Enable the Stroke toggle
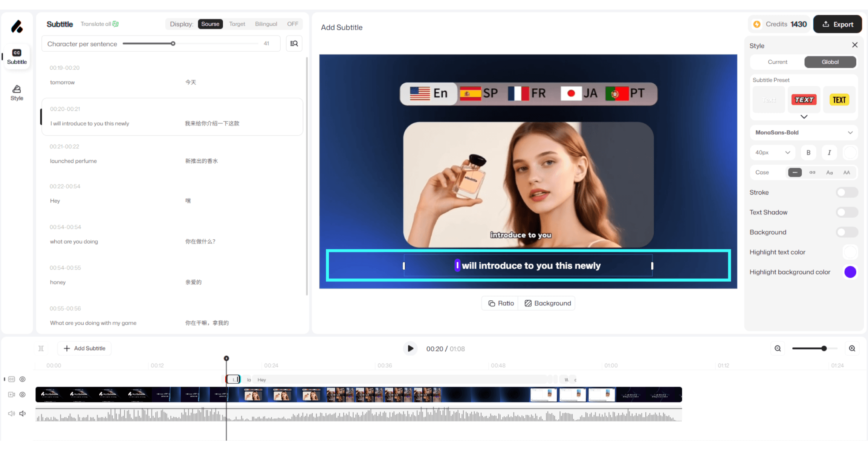 pyautogui.click(x=847, y=193)
